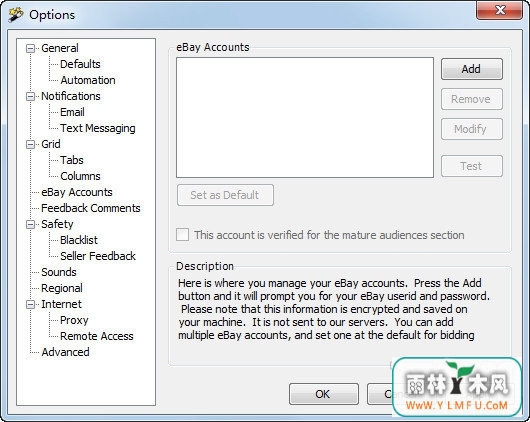
Task: Open Feedback Comments settings
Action: tap(91, 208)
